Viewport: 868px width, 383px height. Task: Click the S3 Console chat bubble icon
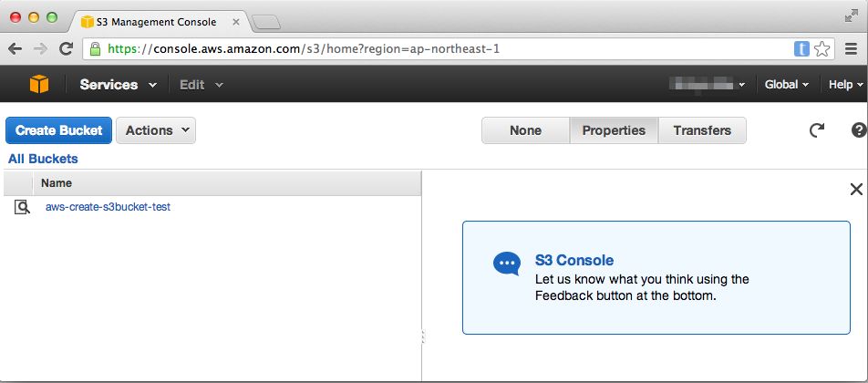coord(506,264)
